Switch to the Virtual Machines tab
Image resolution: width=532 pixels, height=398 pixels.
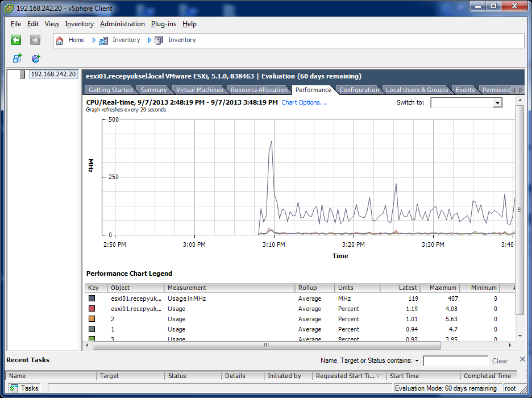(199, 90)
